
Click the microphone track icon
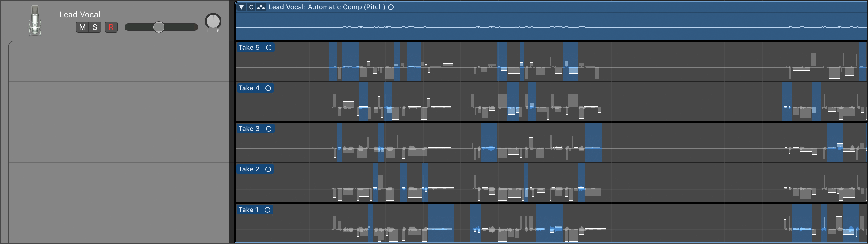(x=35, y=21)
